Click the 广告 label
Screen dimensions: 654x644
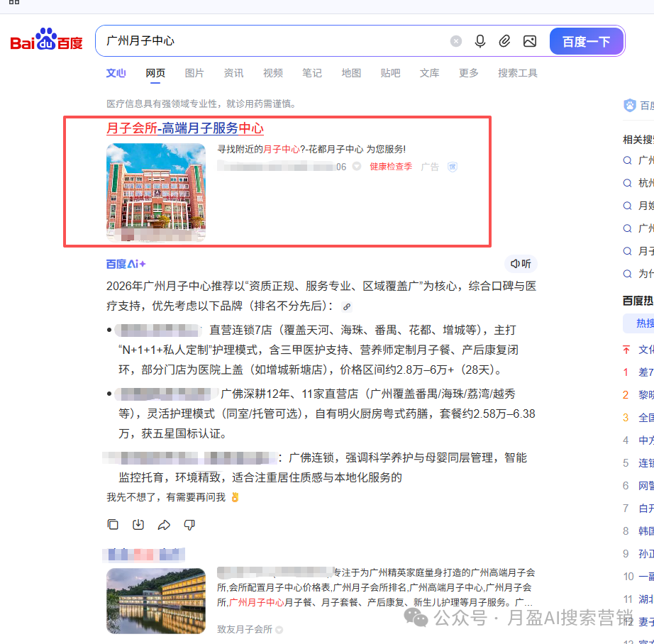pos(430,167)
